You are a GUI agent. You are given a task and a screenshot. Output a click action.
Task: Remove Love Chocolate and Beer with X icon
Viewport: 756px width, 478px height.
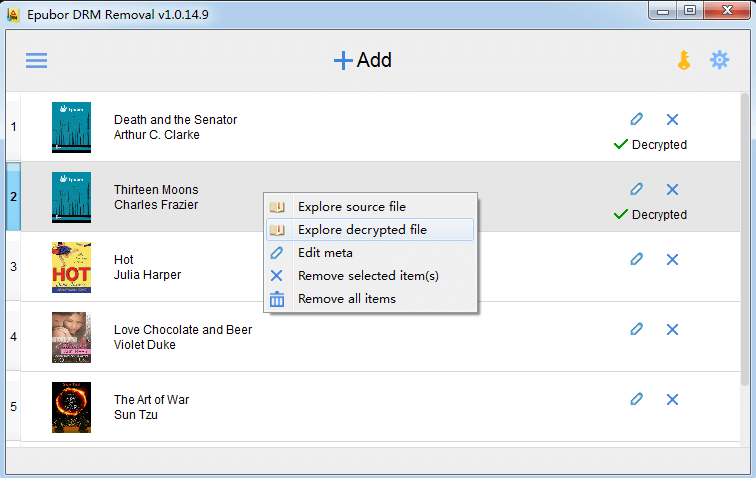click(672, 329)
